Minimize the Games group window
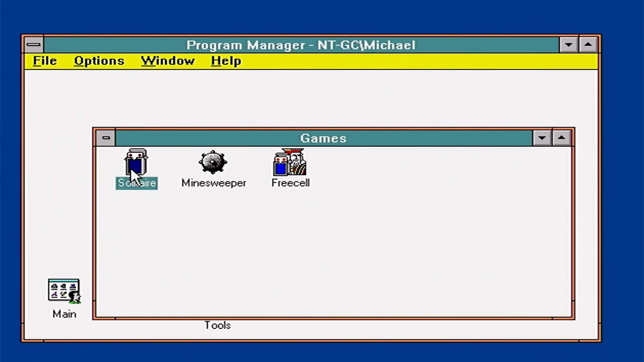The image size is (644, 362). [542, 138]
